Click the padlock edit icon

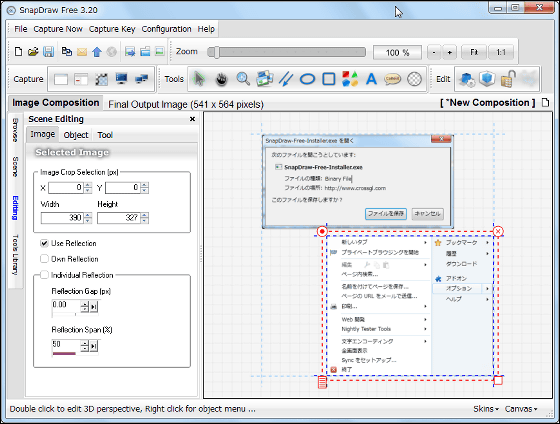tap(508, 79)
